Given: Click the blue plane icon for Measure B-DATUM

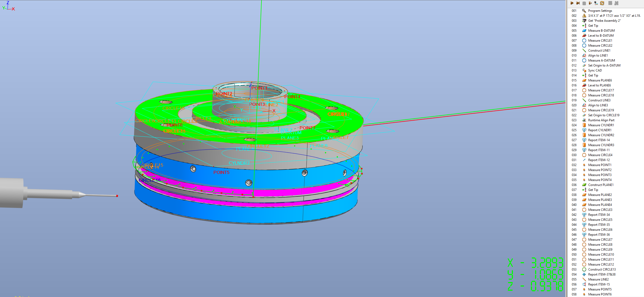Looking at the screenshot, I should coord(584,31).
